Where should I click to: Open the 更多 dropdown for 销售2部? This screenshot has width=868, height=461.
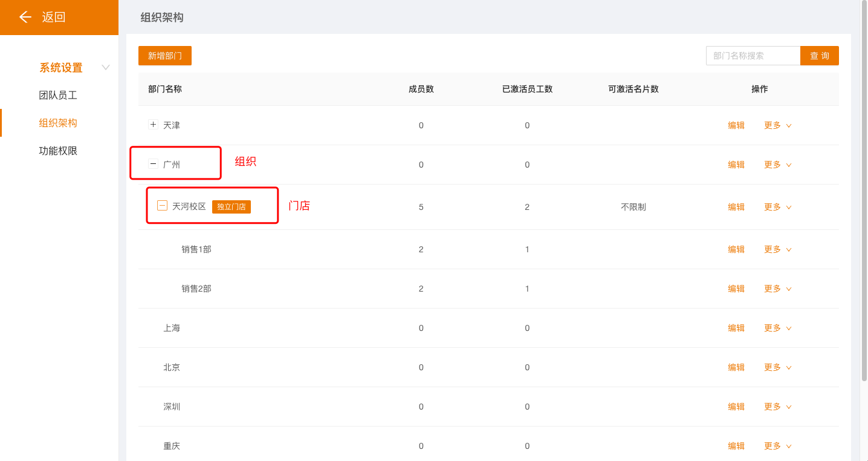(777, 289)
